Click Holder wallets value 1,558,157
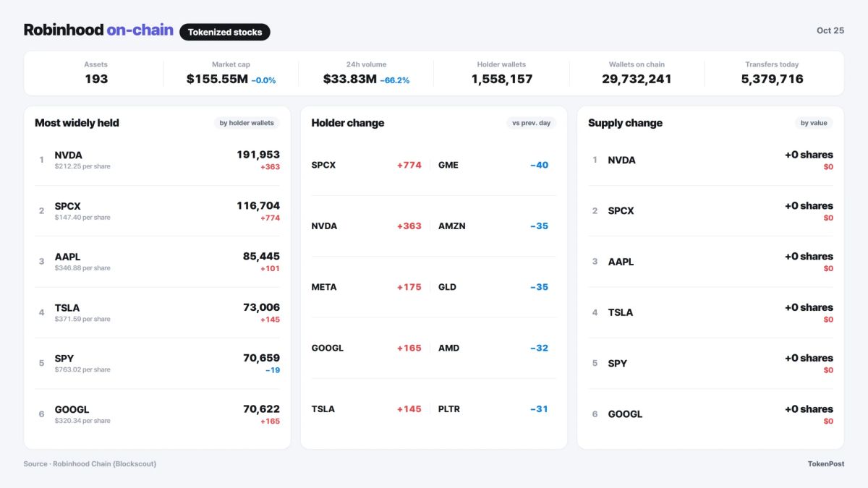Viewport: 868px width, 488px height. [x=502, y=79]
